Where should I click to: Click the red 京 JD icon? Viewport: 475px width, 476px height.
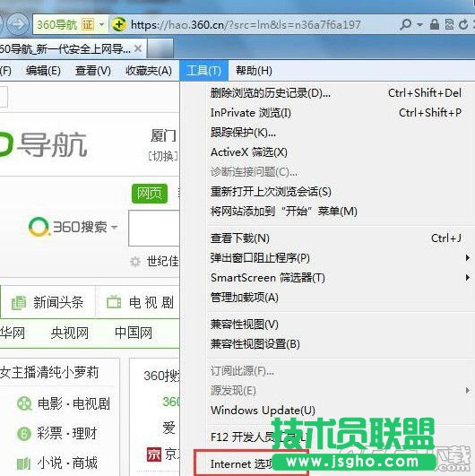pos(154,454)
